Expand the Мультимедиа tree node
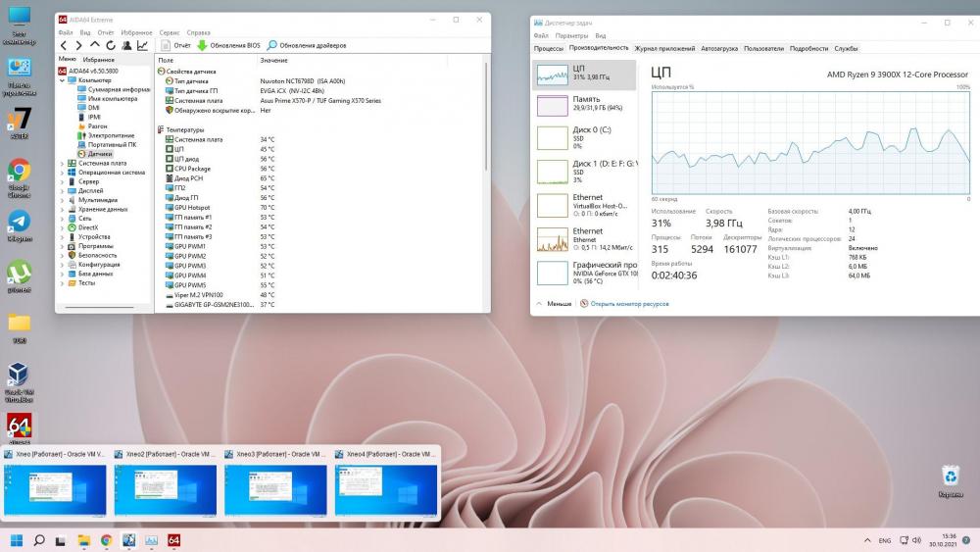 [x=62, y=200]
